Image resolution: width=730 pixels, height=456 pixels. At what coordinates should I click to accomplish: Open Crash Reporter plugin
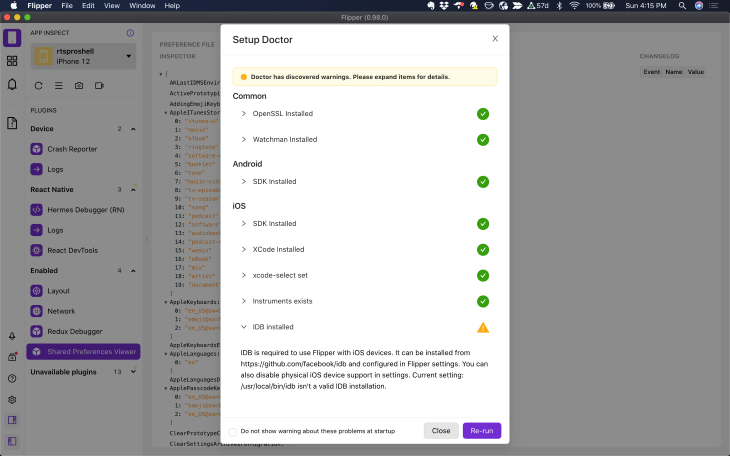pyautogui.click(x=70, y=149)
